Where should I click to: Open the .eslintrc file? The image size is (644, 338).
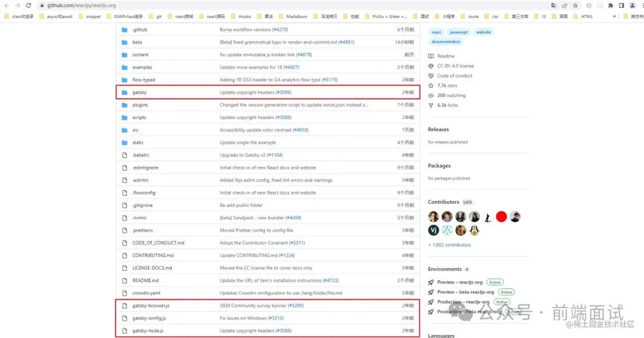(x=141, y=180)
